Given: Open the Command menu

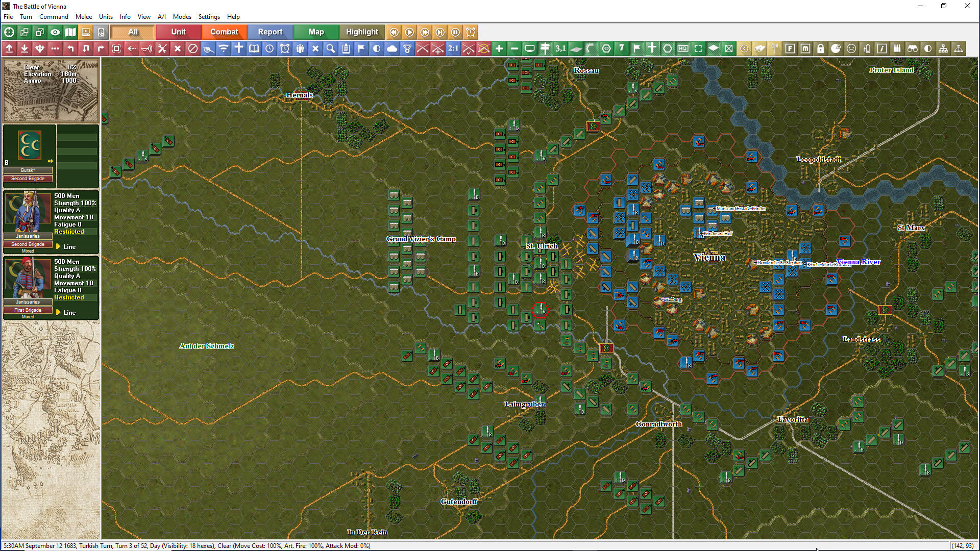Looking at the screenshot, I should (54, 17).
